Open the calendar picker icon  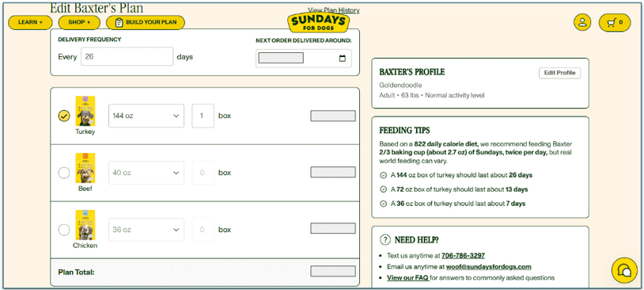pyautogui.click(x=342, y=59)
